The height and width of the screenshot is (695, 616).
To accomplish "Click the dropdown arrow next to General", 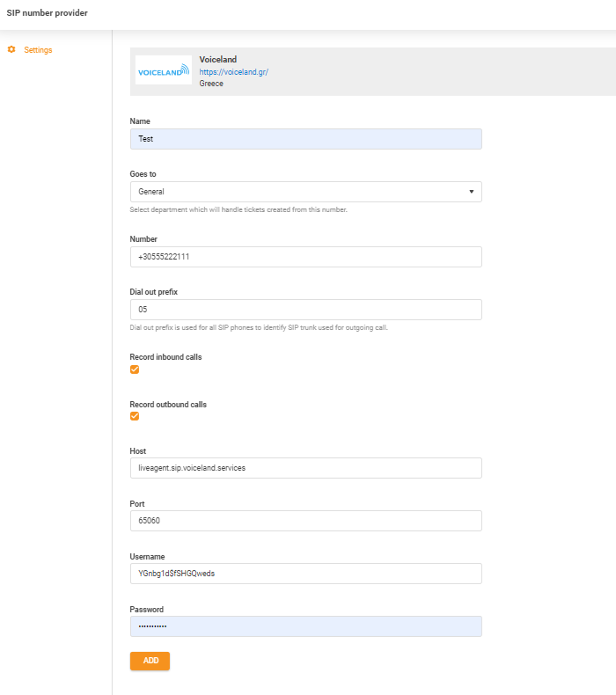I will pyautogui.click(x=471, y=192).
